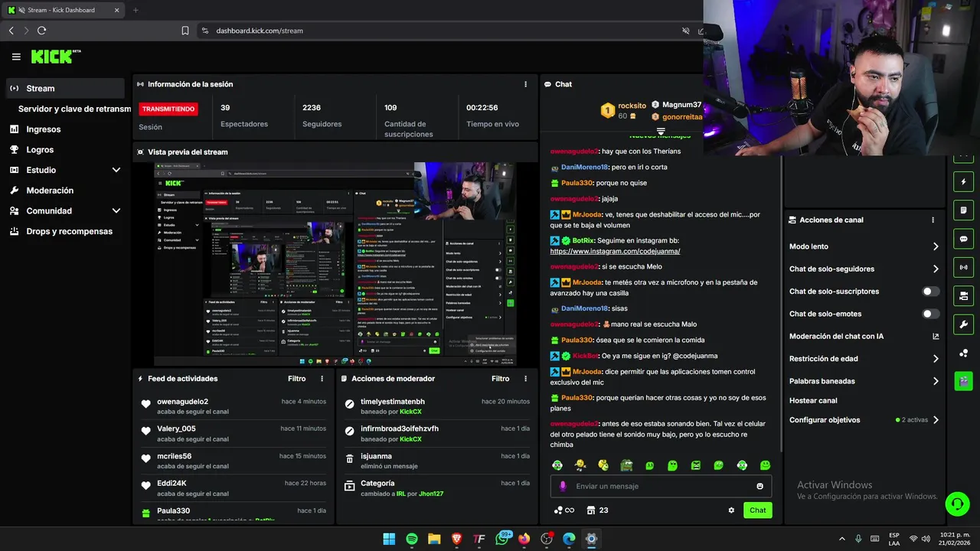This screenshot has height=551, width=980.
Task: Click the clapperboard icon in right rail
Action: coord(963,380)
